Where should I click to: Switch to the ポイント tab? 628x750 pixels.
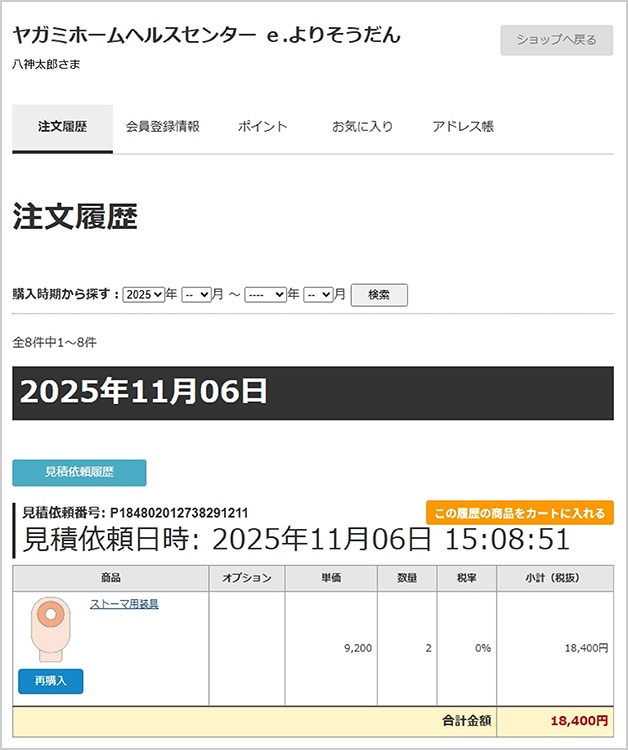pos(263,127)
